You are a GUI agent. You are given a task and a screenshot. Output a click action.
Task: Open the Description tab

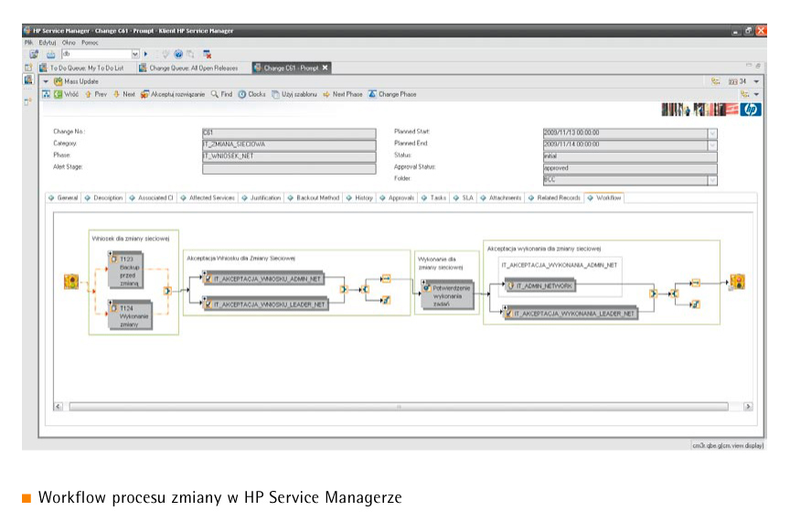(x=104, y=197)
